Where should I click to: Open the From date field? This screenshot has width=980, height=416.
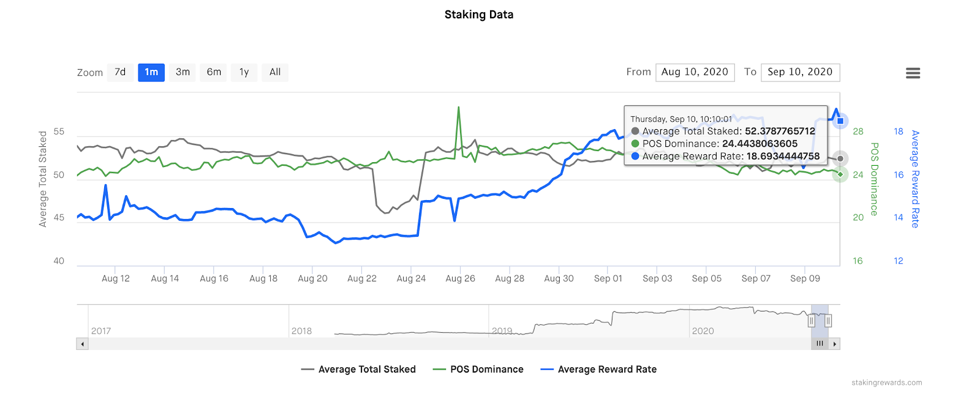tap(695, 72)
